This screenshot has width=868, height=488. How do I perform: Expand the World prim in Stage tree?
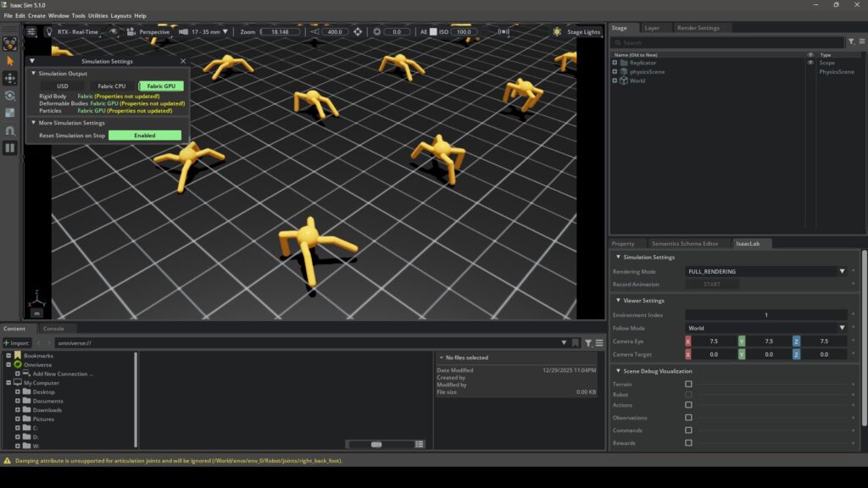615,81
